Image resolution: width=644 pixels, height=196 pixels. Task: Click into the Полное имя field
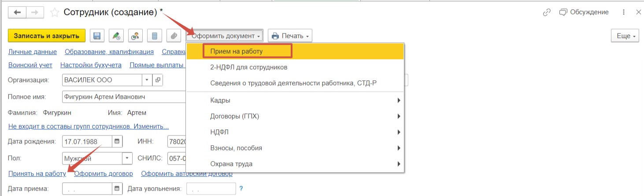click(124, 97)
